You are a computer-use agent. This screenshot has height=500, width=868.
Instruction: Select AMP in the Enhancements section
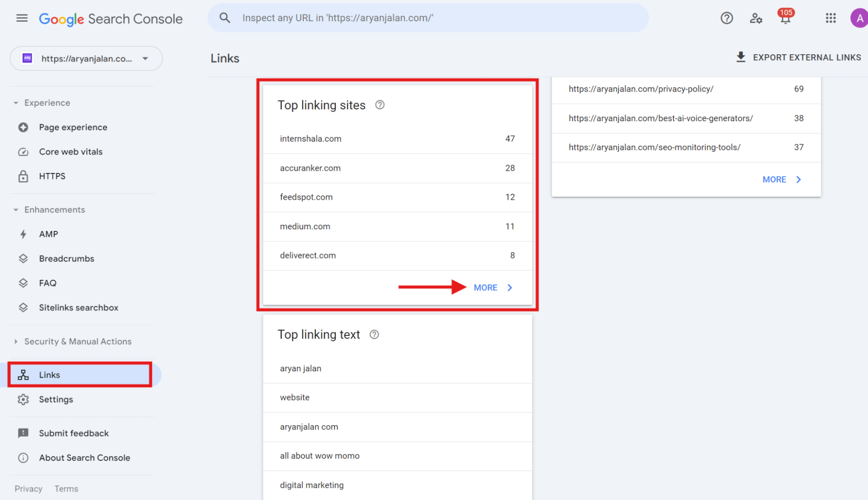[49, 234]
